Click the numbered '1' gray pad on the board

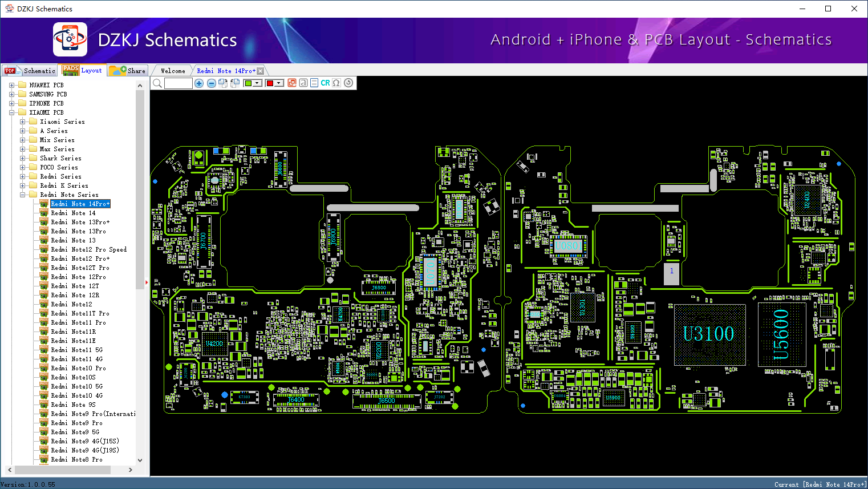click(672, 274)
